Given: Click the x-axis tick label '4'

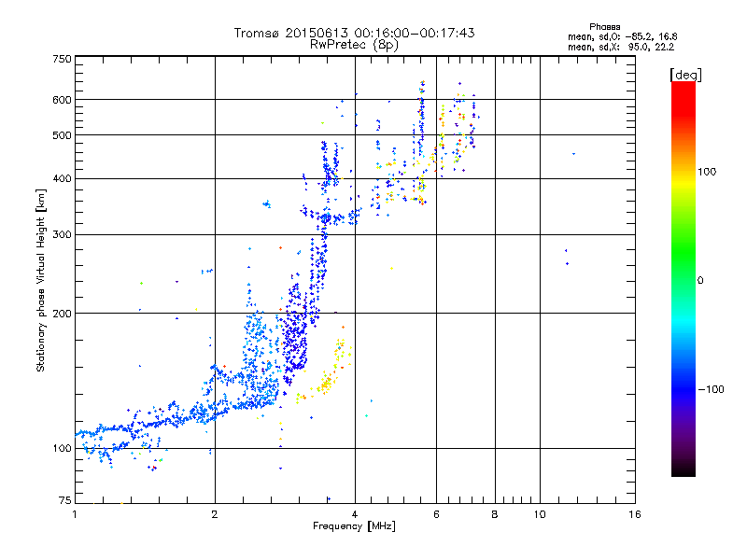Looking at the screenshot, I should (x=355, y=514).
